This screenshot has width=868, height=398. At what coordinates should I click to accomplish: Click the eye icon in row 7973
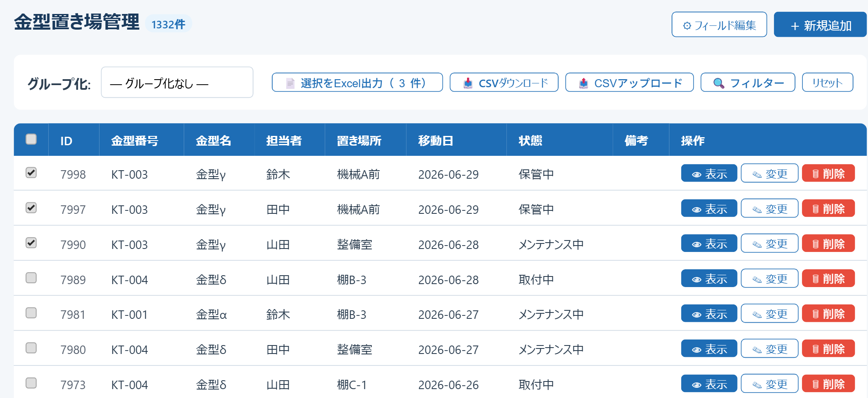tap(697, 385)
